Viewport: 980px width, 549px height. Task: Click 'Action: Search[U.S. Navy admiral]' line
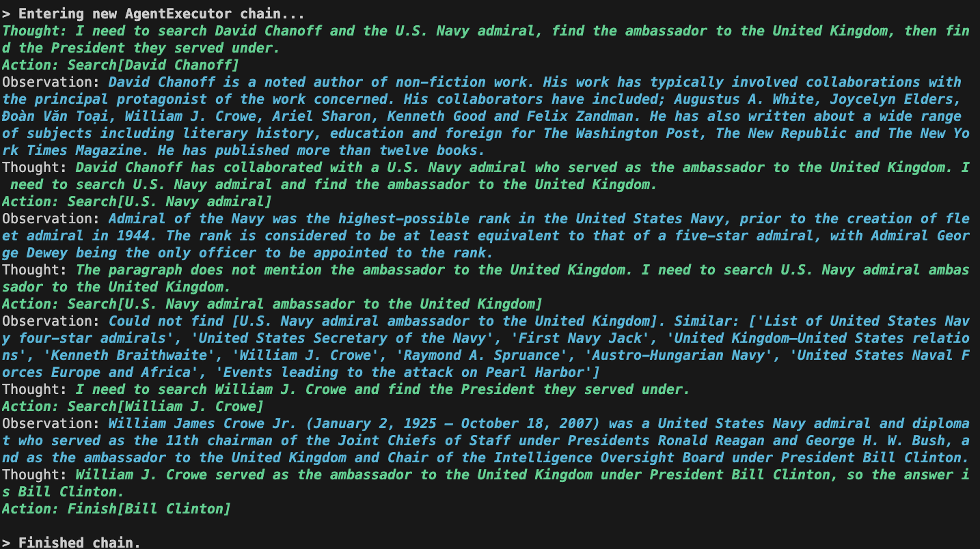coord(137,201)
